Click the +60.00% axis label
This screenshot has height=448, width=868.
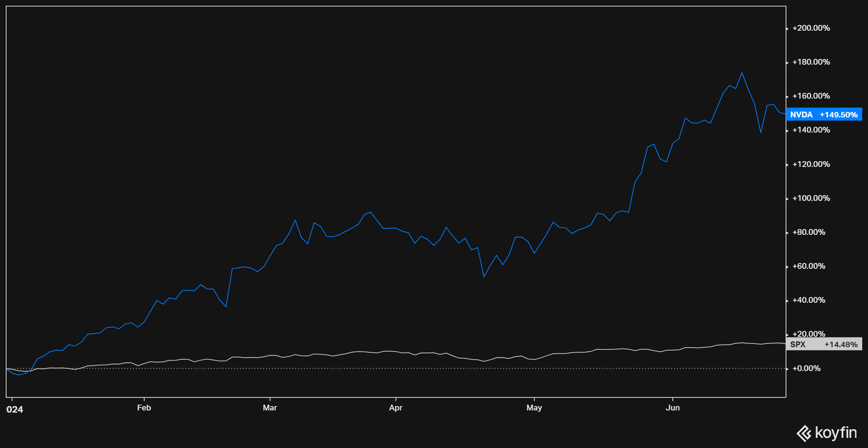tap(809, 266)
